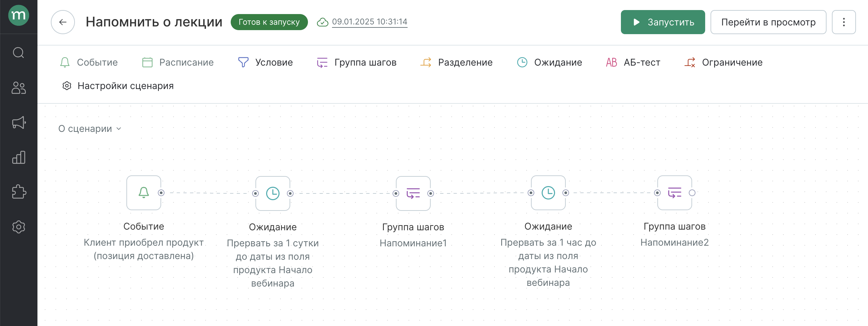Click input connector of Напоминание2 node
The height and width of the screenshot is (326, 868).
click(x=657, y=193)
